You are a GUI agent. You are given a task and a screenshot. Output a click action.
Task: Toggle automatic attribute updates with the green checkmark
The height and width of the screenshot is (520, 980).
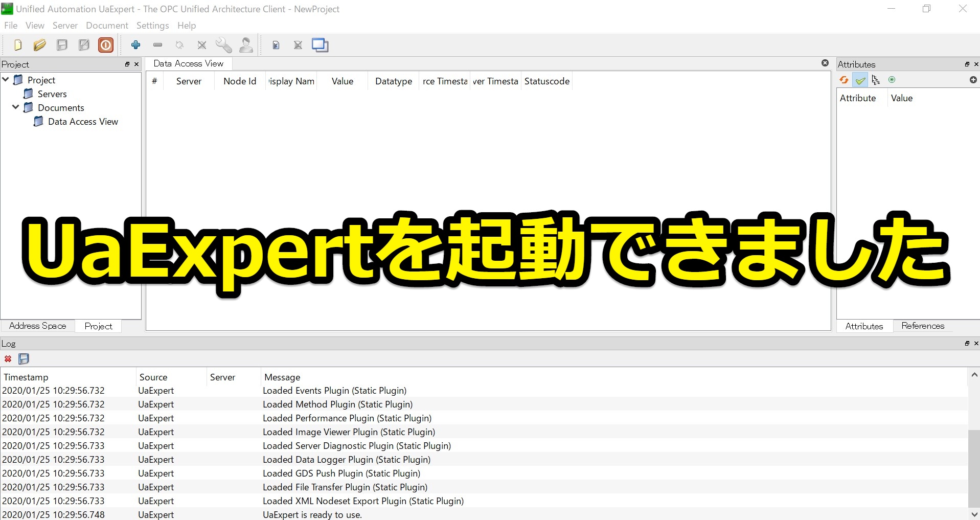(860, 80)
